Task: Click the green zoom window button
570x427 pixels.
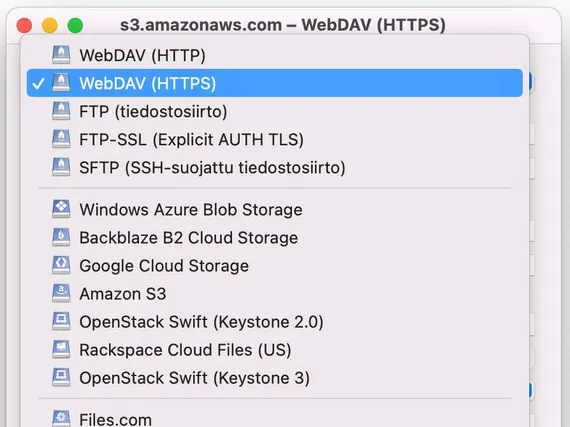Action: coord(75,25)
